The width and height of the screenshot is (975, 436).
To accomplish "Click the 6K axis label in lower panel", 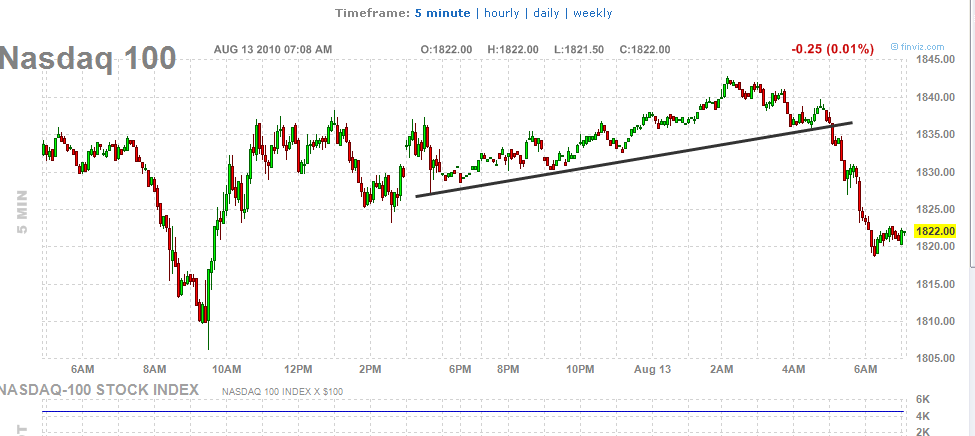I will coord(924,399).
